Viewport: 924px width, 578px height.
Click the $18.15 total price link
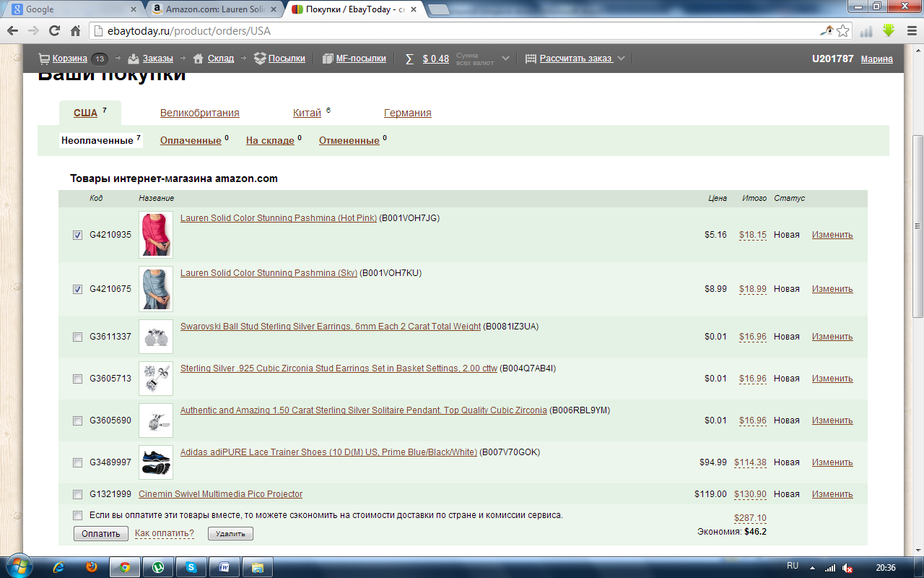pyautogui.click(x=753, y=235)
